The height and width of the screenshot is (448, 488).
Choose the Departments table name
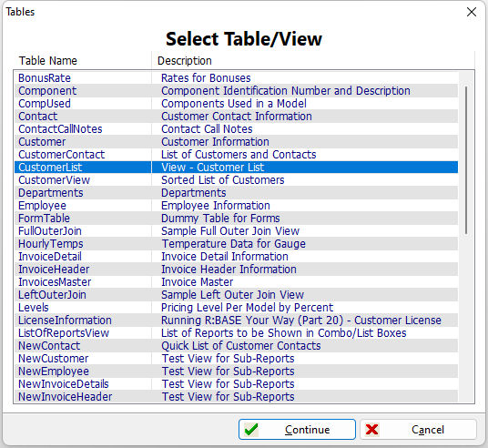pyautogui.click(x=51, y=193)
